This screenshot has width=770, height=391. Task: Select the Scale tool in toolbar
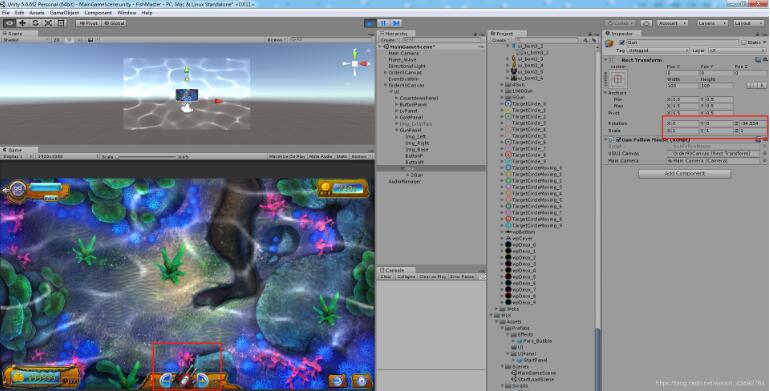pyautogui.click(x=48, y=23)
